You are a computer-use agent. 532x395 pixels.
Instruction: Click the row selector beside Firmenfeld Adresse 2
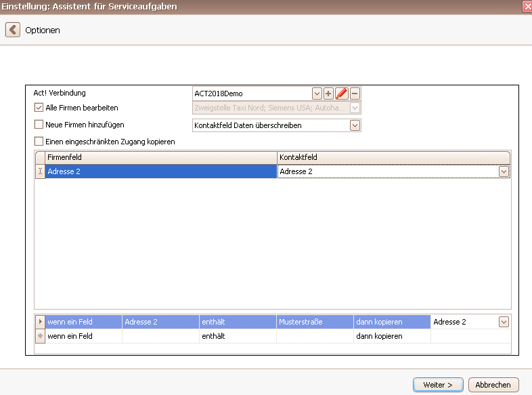tap(40, 171)
